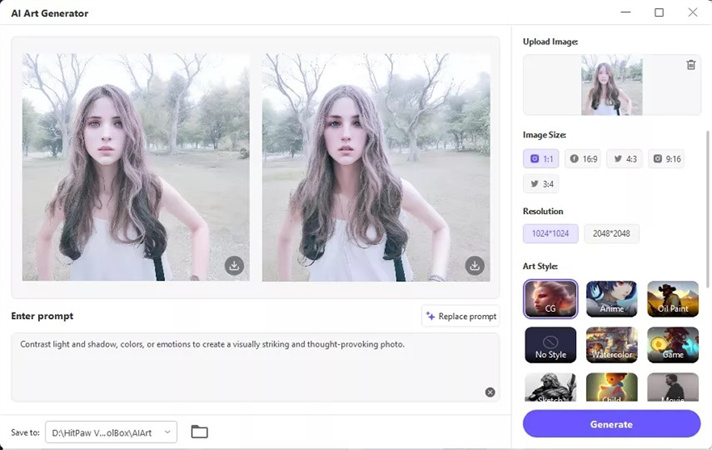Maximize the AI Art Generator window
712x450 pixels.
[659, 12]
